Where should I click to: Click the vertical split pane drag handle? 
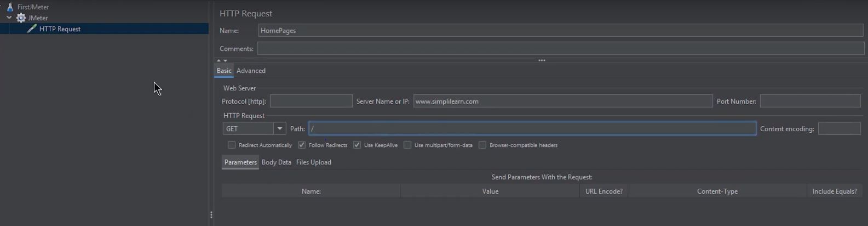click(211, 215)
